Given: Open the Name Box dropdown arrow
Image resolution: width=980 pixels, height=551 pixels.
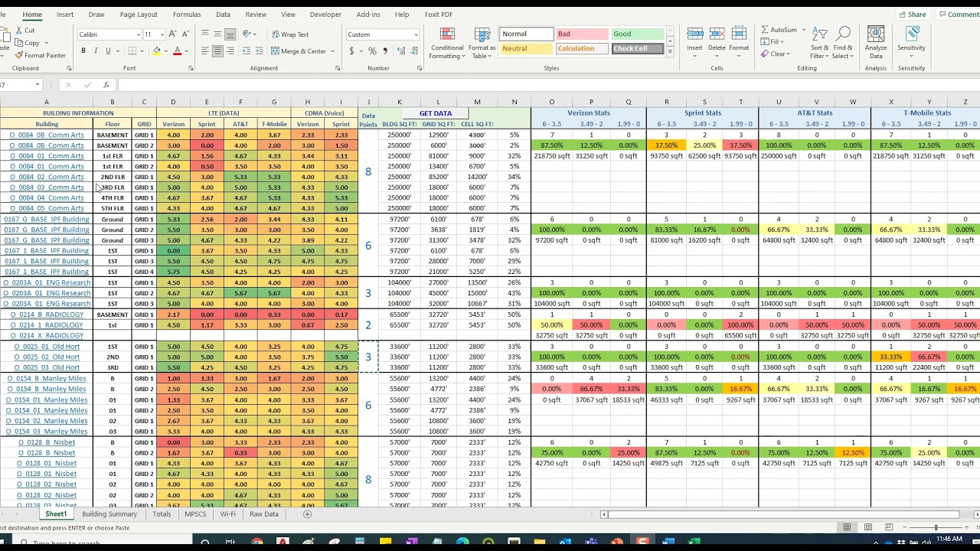Looking at the screenshot, I should 37,85.
